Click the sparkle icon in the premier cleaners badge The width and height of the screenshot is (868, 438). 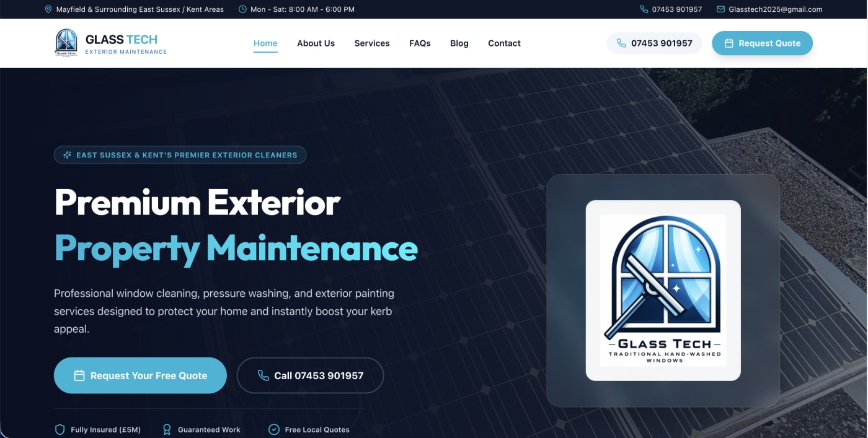click(x=68, y=155)
